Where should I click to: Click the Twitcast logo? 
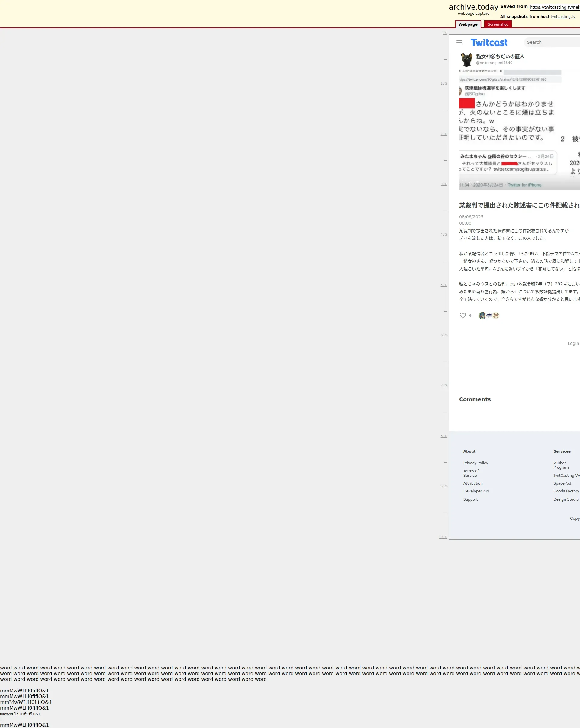[489, 43]
